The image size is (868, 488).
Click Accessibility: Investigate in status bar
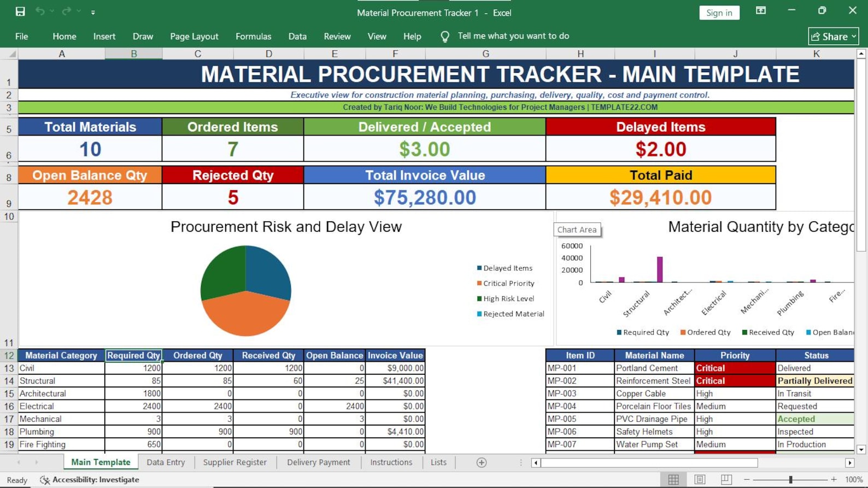(90, 480)
